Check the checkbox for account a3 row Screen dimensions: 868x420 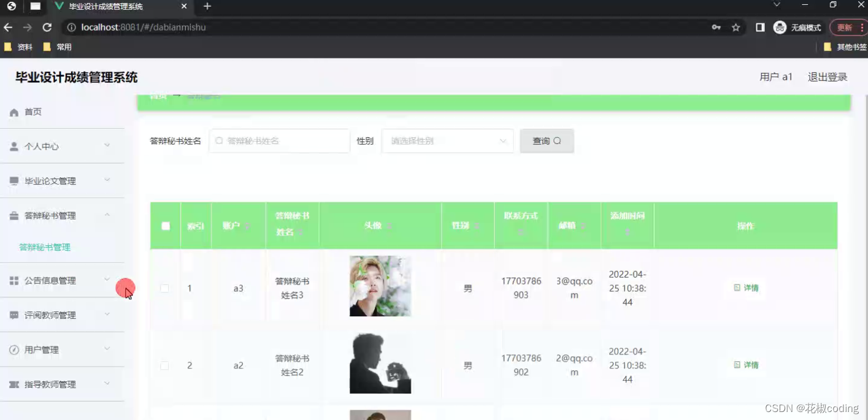[x=164, y=288]
